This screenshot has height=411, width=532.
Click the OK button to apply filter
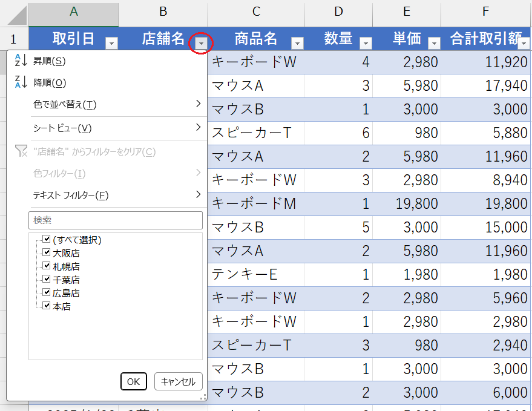tap(133, 381)
